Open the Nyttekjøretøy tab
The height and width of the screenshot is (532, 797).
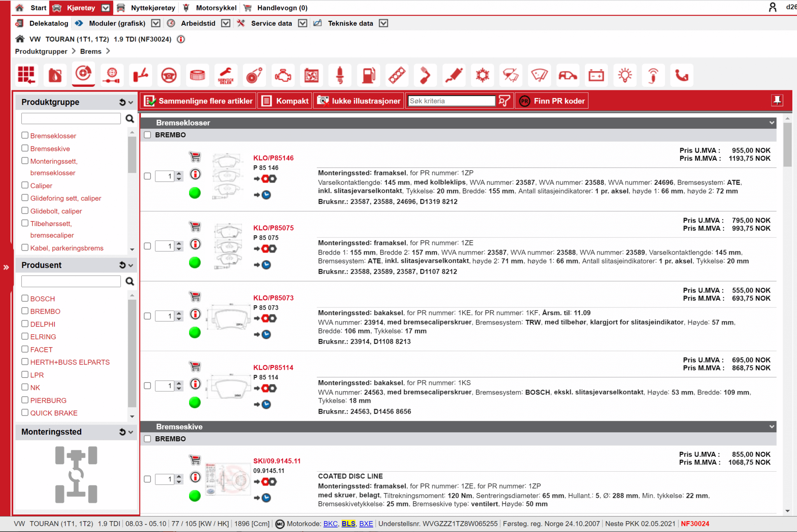coord(153,8)
